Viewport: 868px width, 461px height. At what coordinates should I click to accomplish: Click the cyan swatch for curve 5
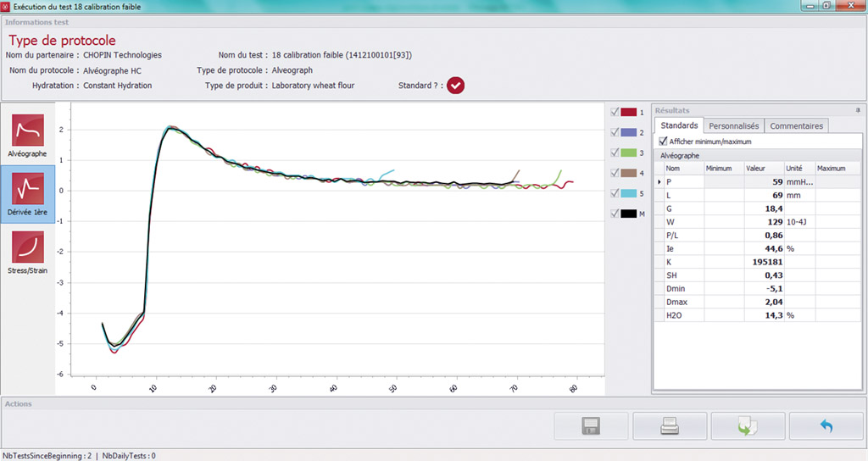[x=628, y=193]
